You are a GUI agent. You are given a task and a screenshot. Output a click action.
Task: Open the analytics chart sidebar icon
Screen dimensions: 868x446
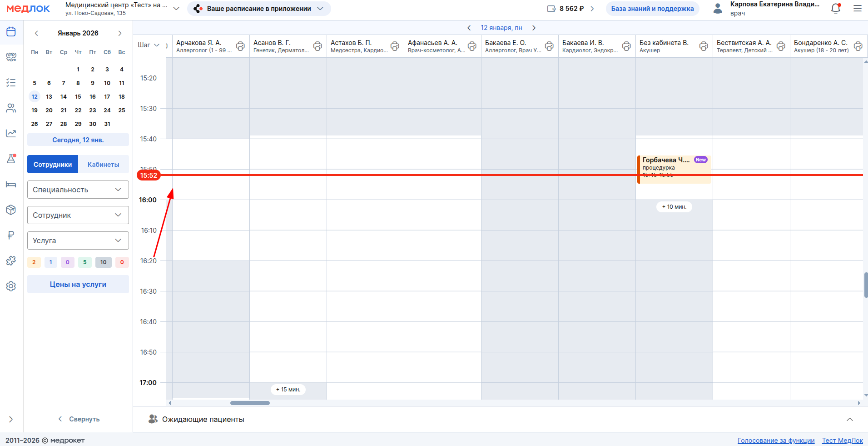coord(11,133)
